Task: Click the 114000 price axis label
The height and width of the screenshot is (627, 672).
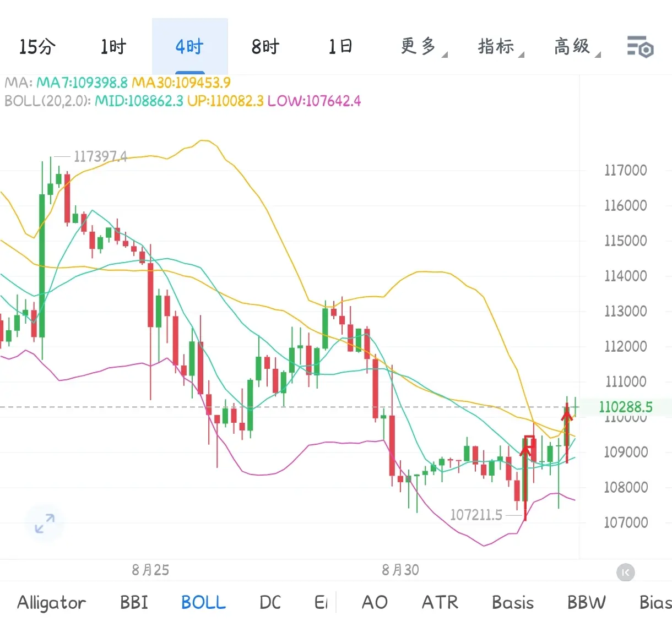Action: click(x=626, y=276)
